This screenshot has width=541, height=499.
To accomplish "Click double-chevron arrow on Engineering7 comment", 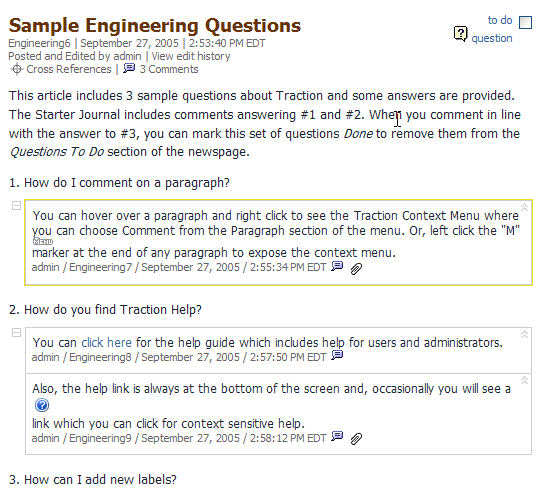I will (524, 207).
